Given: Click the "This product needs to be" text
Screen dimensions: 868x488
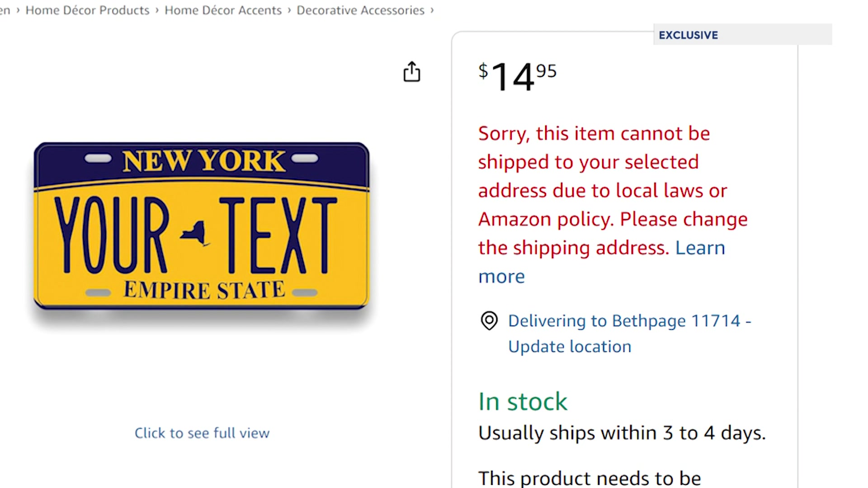Looking at the screenshot, I should pyautogui.click(x=590, y=478).
